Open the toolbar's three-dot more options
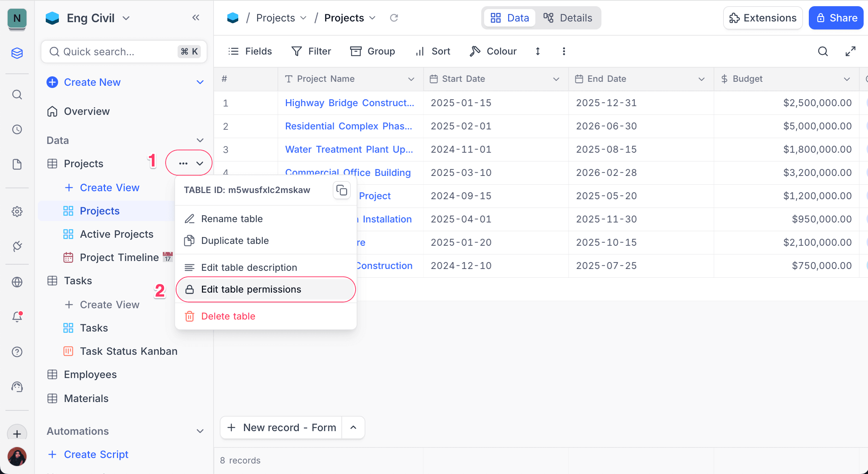The height and width of the screenshot is (474, 868). point(564,51)
